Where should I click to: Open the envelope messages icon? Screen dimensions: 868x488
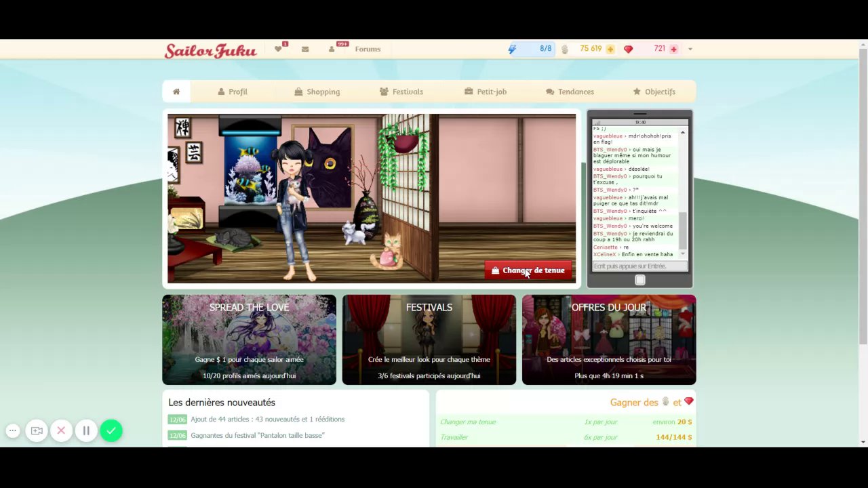[305, 49]
